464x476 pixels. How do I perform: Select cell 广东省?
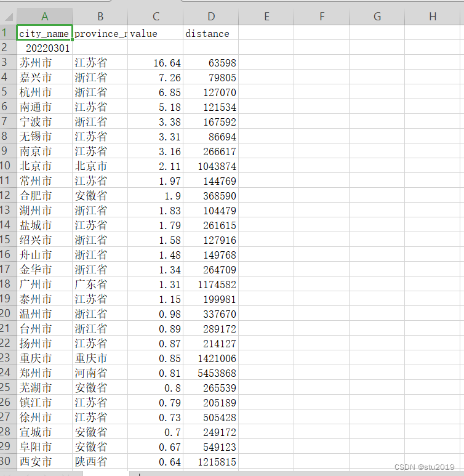[x=100, y=284]
